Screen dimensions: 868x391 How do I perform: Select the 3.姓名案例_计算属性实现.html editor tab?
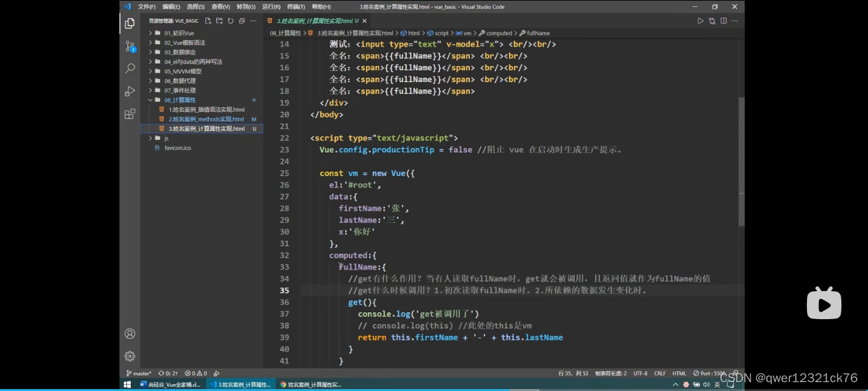click(316, 21)
